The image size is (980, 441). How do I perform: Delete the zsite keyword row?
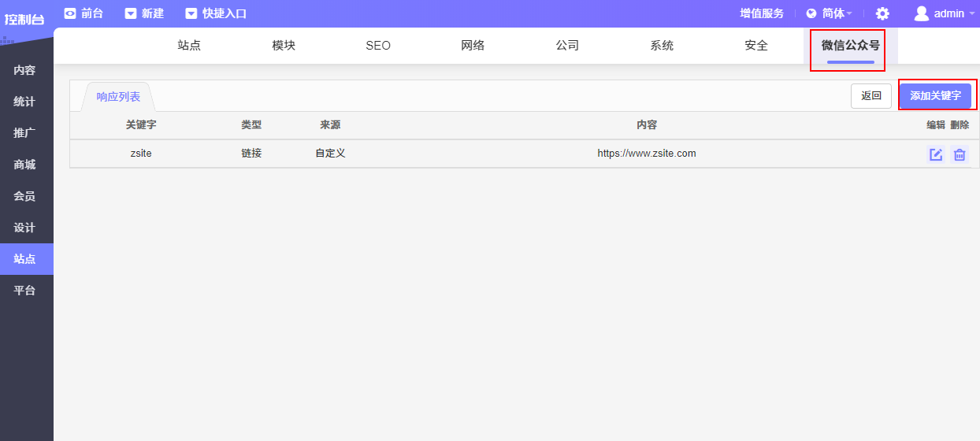[960, 154]
